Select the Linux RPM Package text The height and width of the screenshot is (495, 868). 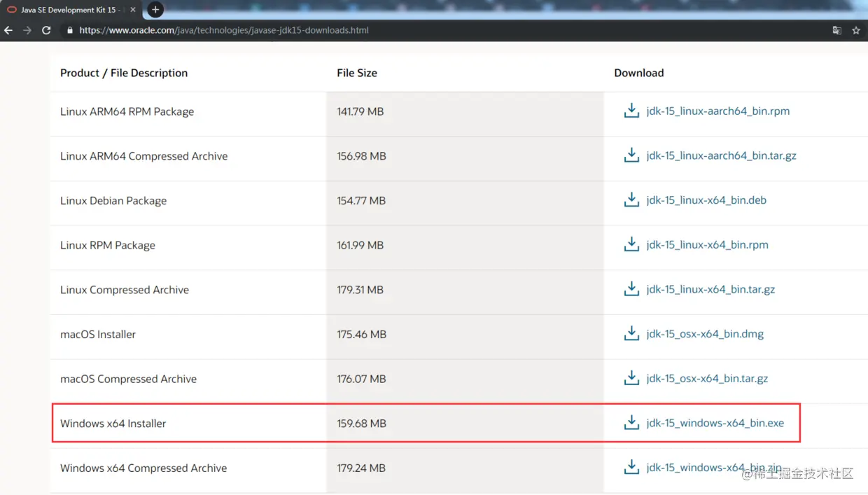(x=108, y=245)
